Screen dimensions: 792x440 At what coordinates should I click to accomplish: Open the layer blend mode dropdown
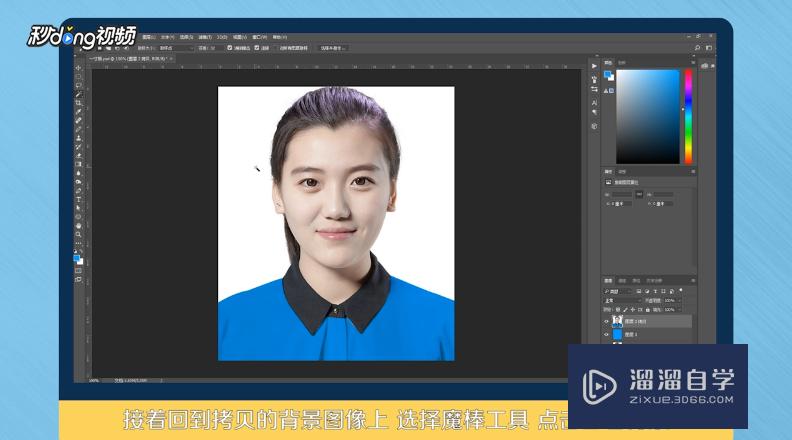(x=622, y=300)
